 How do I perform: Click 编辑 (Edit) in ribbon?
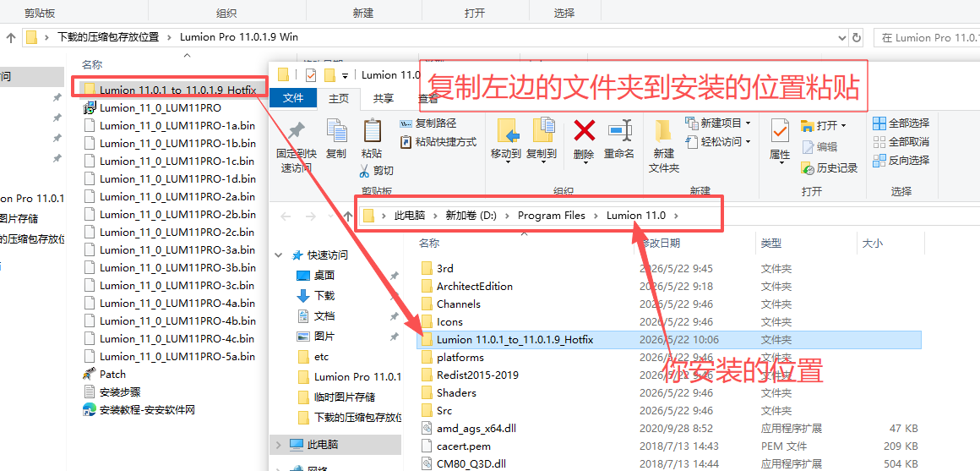click(x=819, y=146)
